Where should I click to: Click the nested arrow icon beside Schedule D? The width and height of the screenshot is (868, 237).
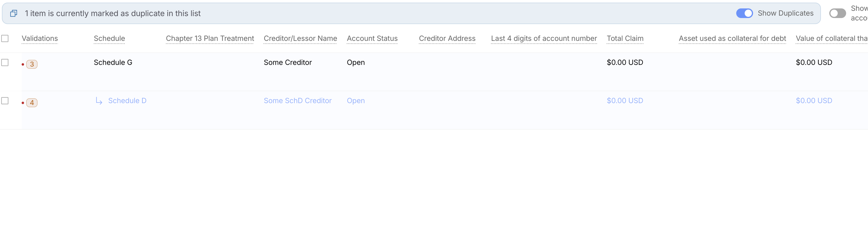tap(99, 101)
